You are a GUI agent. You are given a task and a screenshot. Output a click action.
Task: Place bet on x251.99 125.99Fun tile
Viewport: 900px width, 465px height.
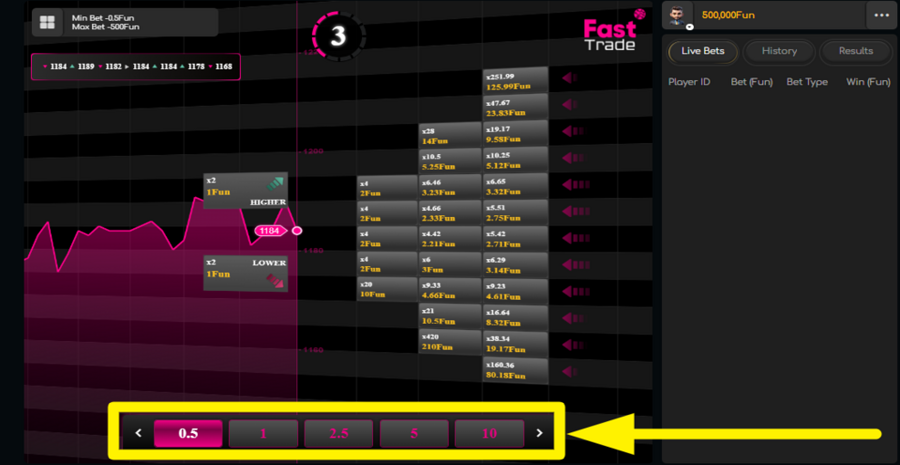[515, 80]
